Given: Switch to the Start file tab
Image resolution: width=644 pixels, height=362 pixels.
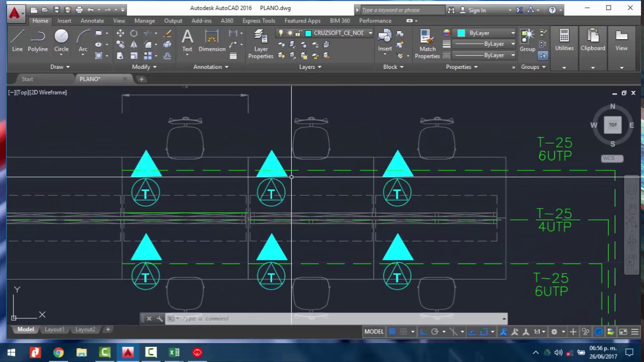Looking at the screenshot, I should point(27,79).
